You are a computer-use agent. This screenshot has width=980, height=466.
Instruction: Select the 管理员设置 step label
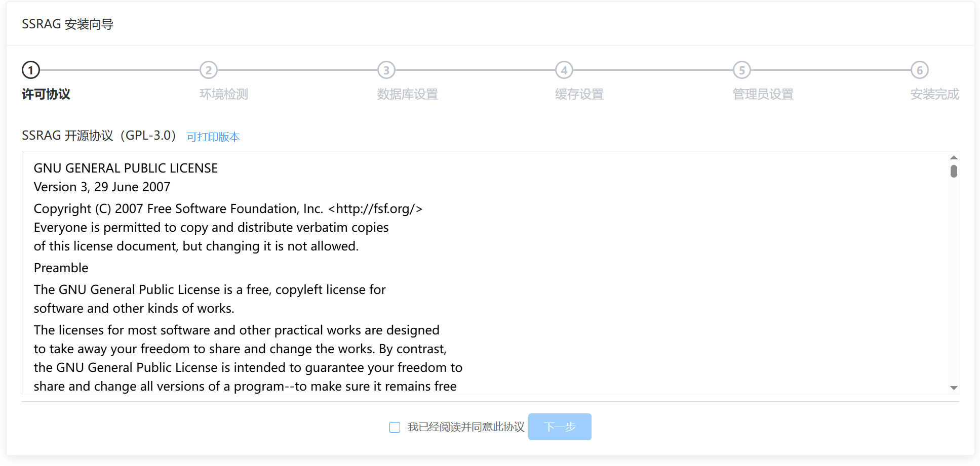pos(763,94)
